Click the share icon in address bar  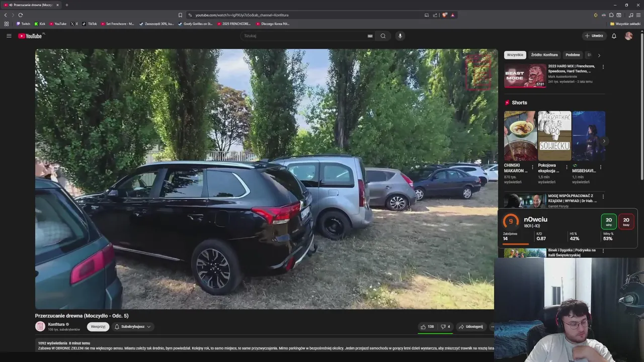(435, 15)
